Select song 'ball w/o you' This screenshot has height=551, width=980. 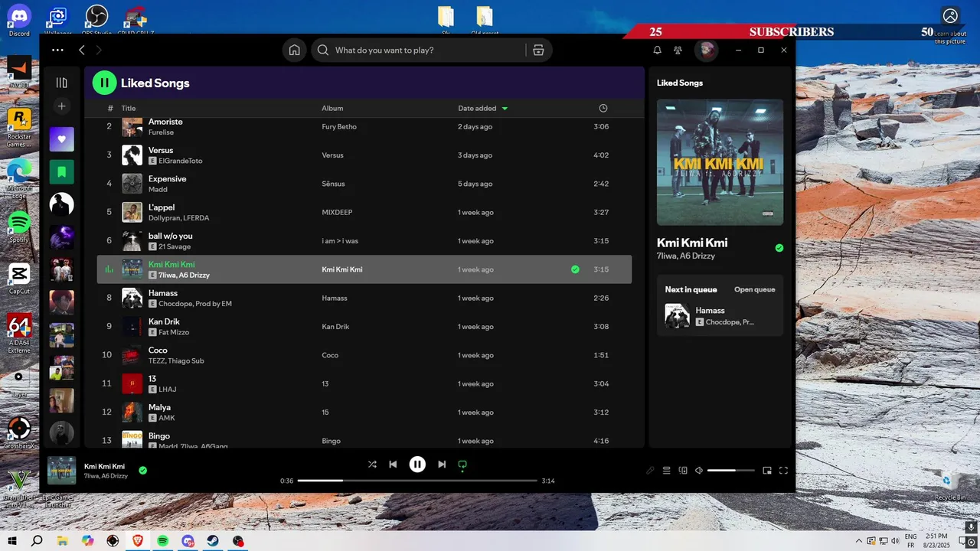pos(170,236)
